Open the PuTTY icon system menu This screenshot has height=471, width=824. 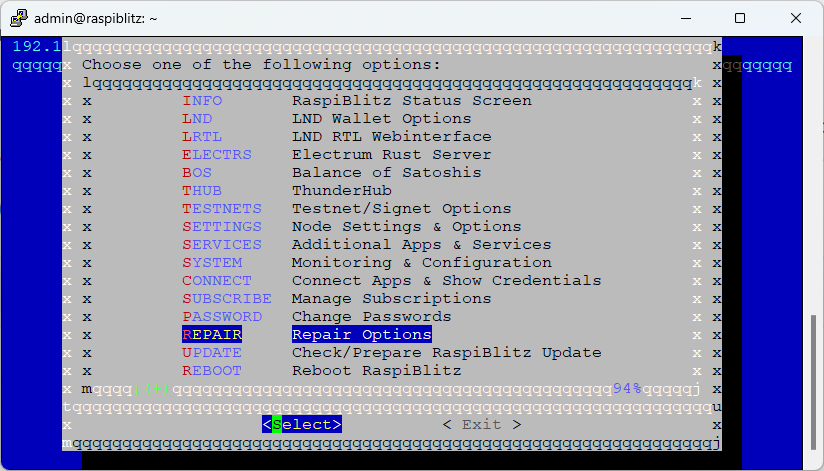click(19, 18)
